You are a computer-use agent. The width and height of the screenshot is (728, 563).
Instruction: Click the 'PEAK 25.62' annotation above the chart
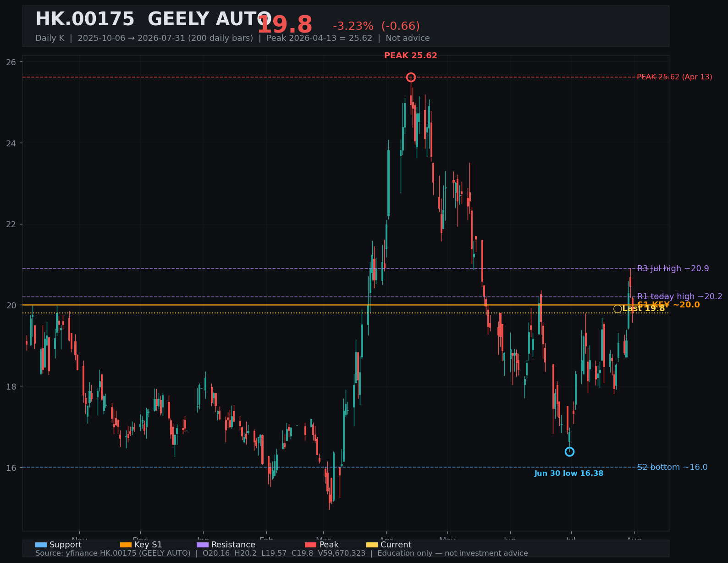point(411,56)
